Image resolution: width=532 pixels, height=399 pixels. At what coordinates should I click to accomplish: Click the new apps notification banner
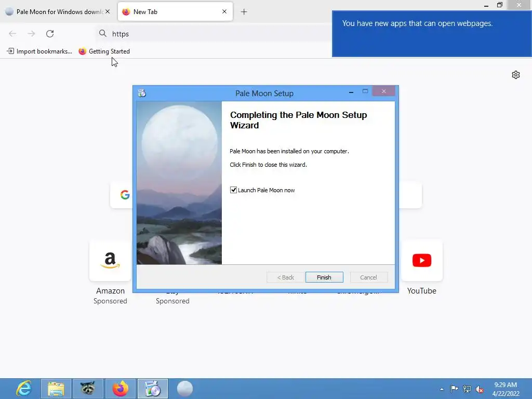click(432, 34)
